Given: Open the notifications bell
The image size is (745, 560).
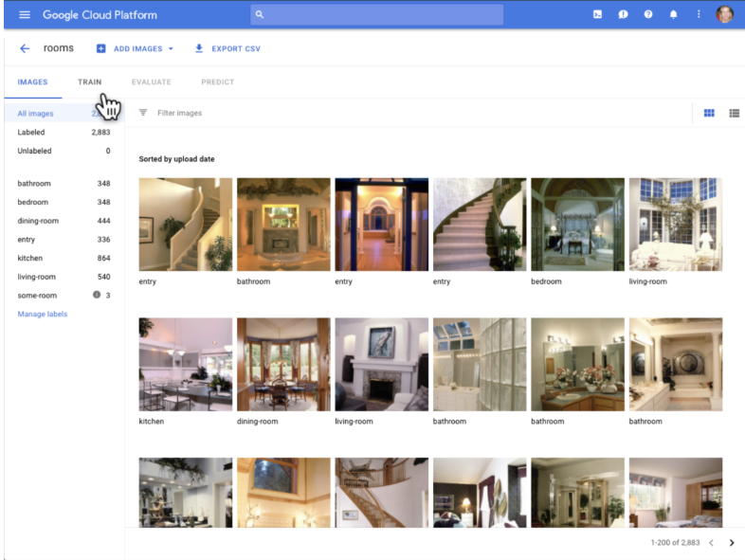Looking at the screenshot, I should (673, 15).
